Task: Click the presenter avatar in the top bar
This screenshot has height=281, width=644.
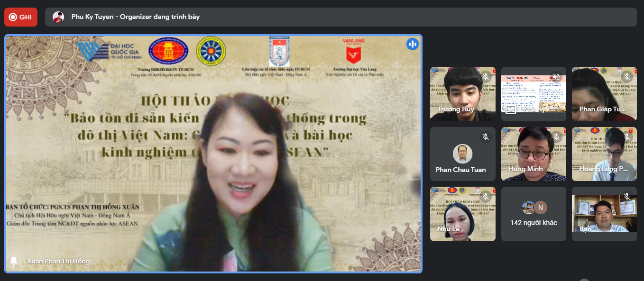Action: coord(58,17)
